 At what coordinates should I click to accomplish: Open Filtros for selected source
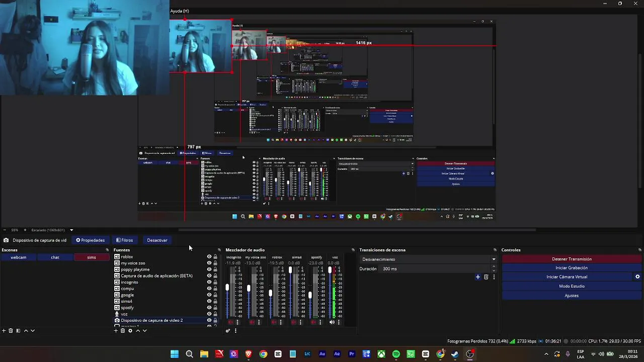[x=124, y=240]
